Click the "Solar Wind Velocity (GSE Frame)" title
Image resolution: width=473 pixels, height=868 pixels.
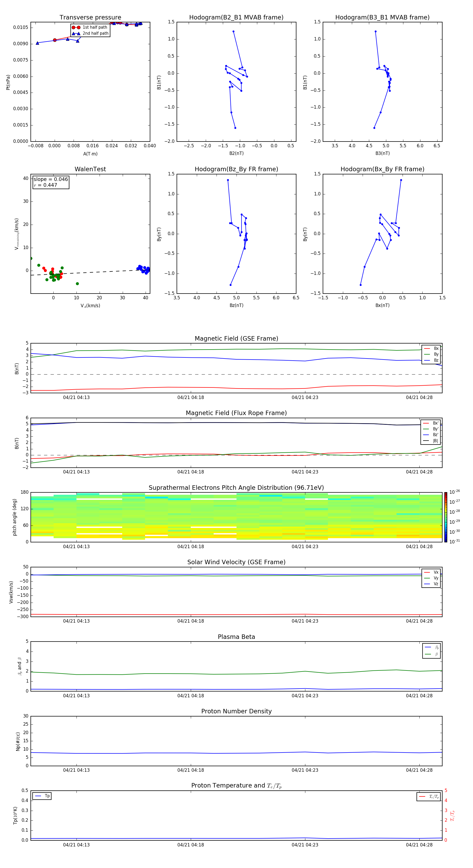(236, 562)
